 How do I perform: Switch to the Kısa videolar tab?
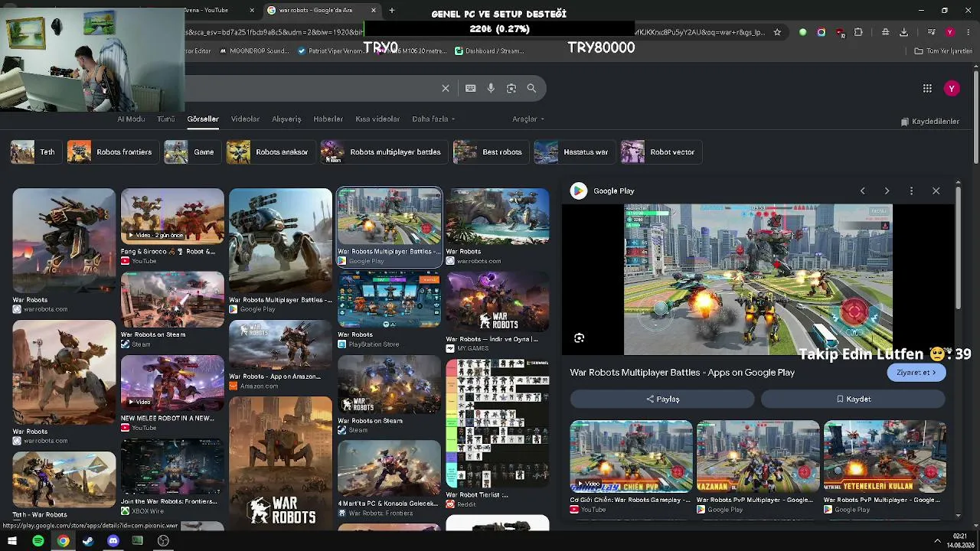pyautogui.click(x=377, y=119)
